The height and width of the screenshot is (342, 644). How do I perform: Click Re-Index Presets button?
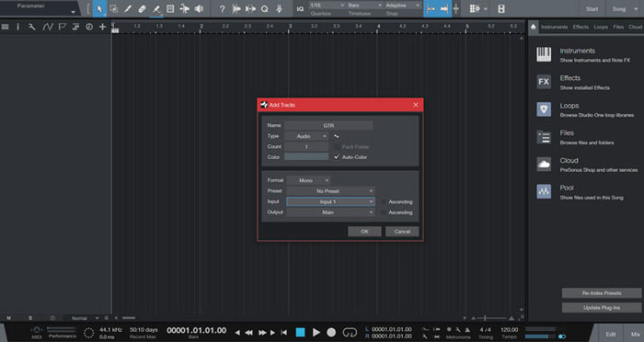[602, 293]
